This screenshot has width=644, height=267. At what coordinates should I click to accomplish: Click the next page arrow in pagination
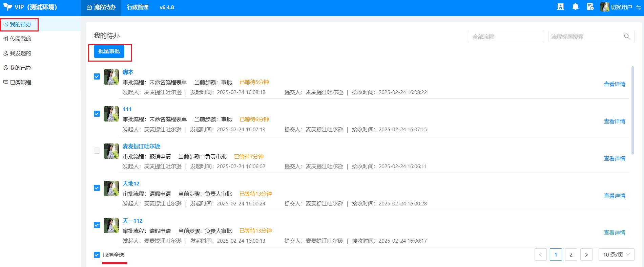click(586, 254)
